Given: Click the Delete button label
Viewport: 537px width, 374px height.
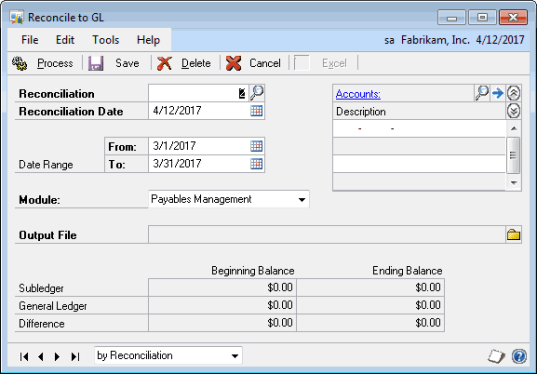Looking at the screenshot, I should [x=196, y=63].
